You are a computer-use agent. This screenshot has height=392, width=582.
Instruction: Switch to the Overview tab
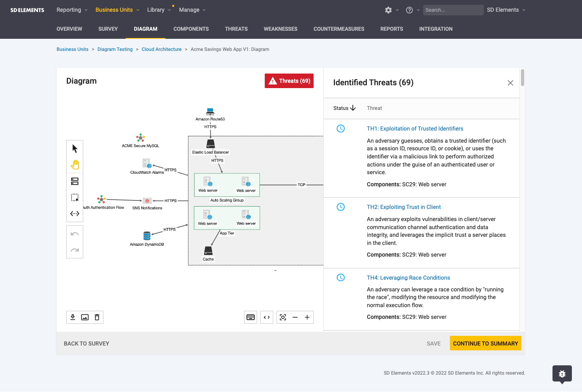tap(69, 29)
